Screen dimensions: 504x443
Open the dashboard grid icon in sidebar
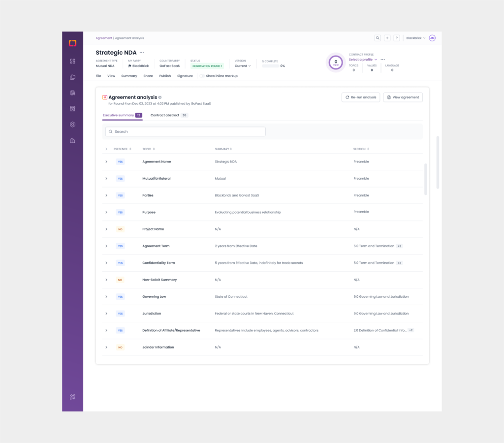(72, 62)
